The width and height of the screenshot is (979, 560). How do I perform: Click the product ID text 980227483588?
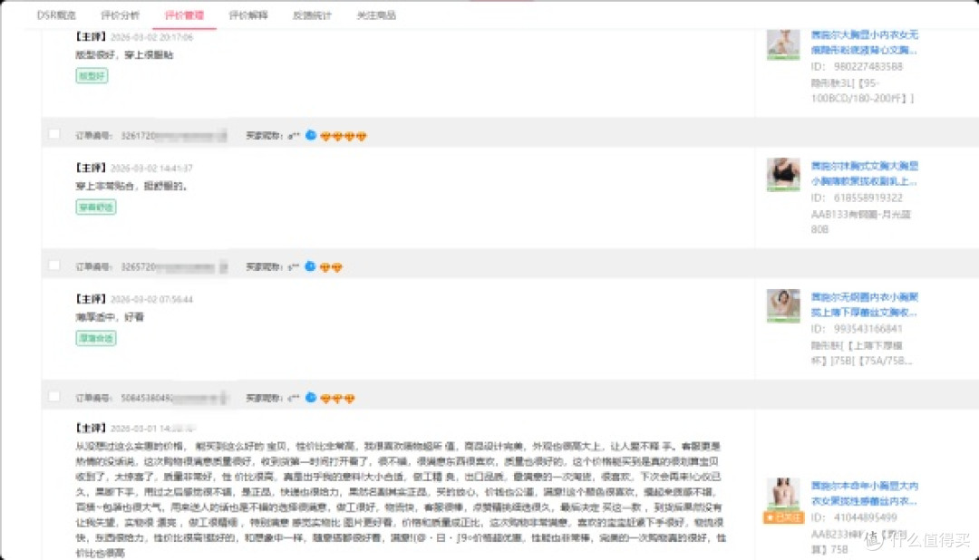tap(868, 66)
